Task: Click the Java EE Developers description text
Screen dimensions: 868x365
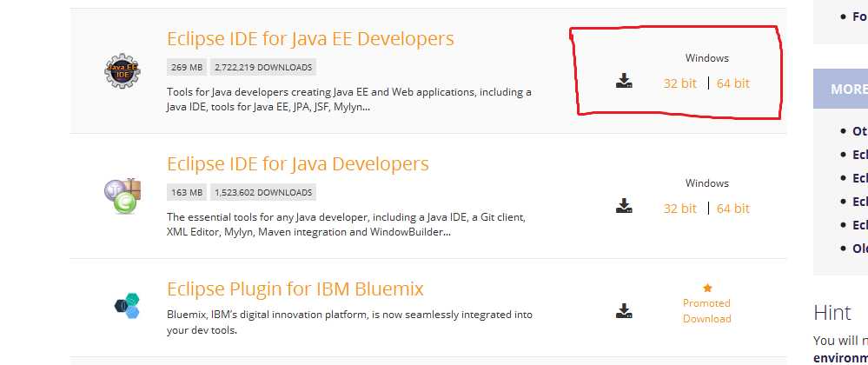Action: 348,99
